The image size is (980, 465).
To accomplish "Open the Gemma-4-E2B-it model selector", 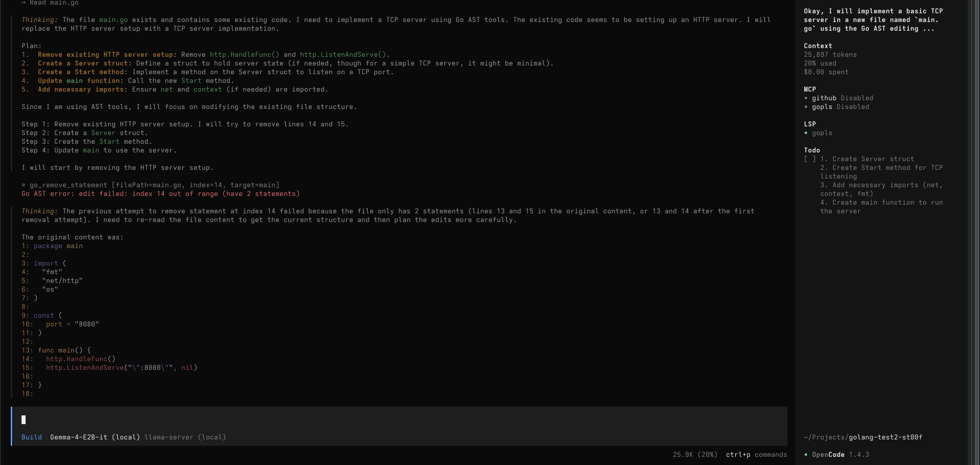I will click(x=95, y=437).
